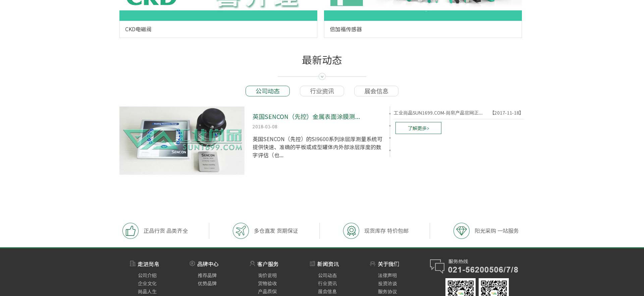The image size is (644, 296).
Task: Go to 询价说明 in the footer
Action: click(267, 275)
